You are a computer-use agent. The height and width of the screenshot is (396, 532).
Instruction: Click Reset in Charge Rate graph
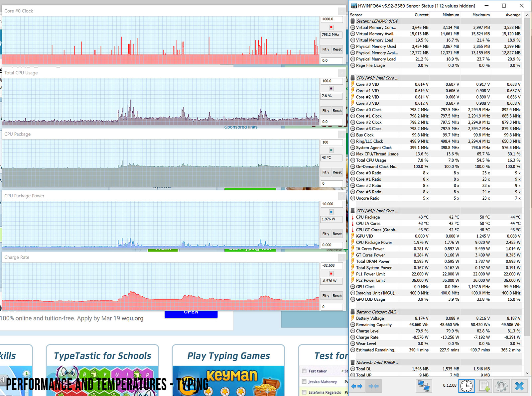(337, 296)
